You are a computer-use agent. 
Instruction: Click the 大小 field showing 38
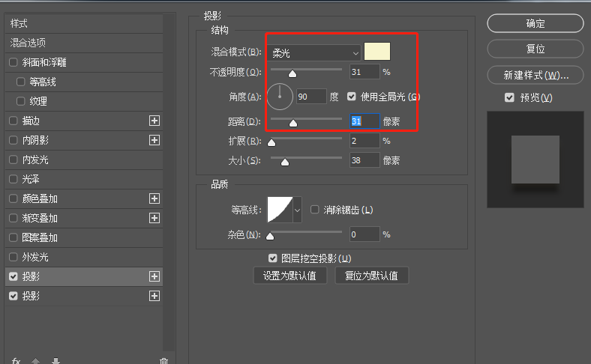364,160
